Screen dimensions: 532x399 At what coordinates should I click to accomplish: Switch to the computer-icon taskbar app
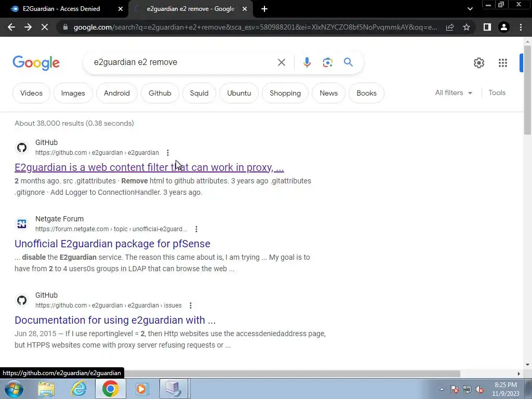(174, 389)
